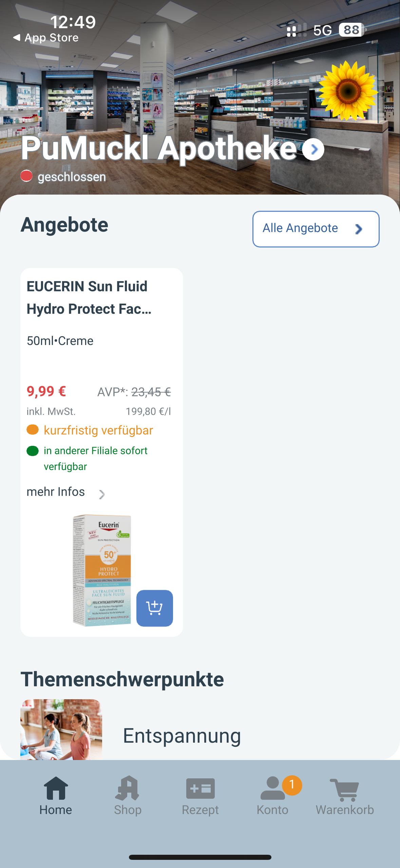Screen dimensions: 400x868
Task: Tap the Alle Angebote chevron arrow
Action: coord(358,229)
